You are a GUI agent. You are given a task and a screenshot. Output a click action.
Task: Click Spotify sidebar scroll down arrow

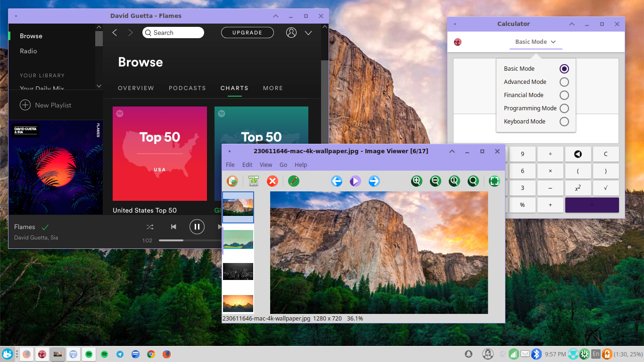pyautogui.click(x=99, y=86)
